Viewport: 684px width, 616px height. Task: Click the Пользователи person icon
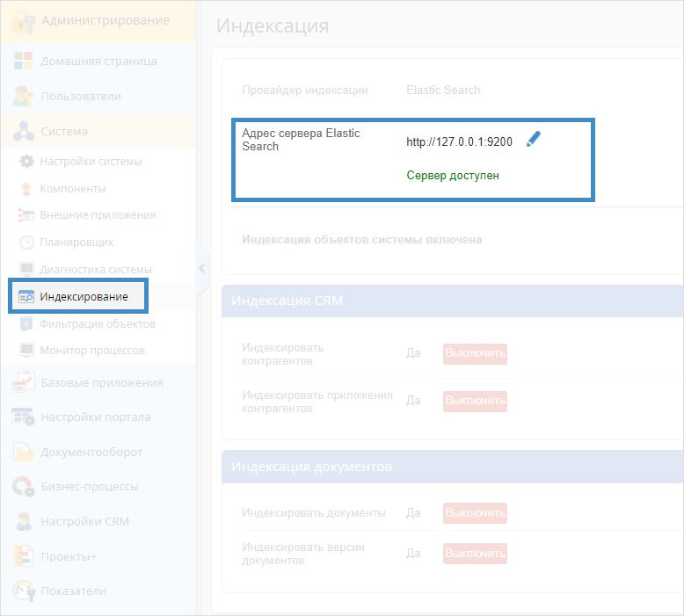[x=23, y=96]
